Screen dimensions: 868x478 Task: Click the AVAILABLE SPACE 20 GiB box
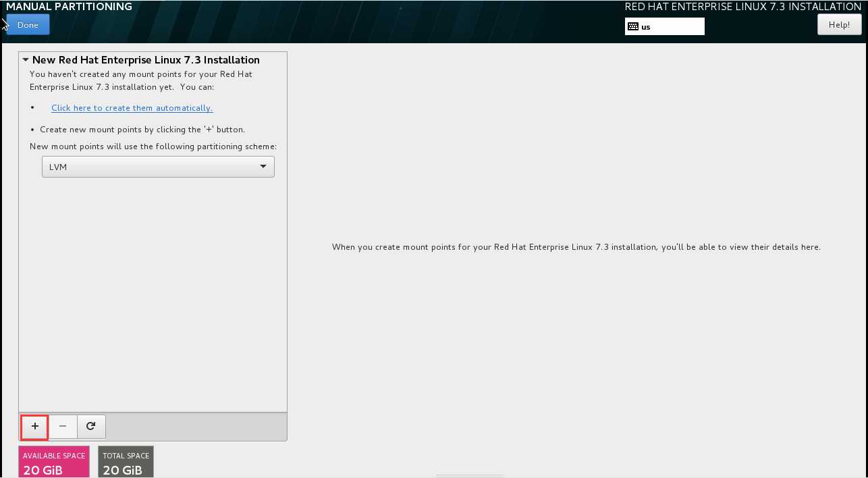pyautogui.click(x=54, y=462)
